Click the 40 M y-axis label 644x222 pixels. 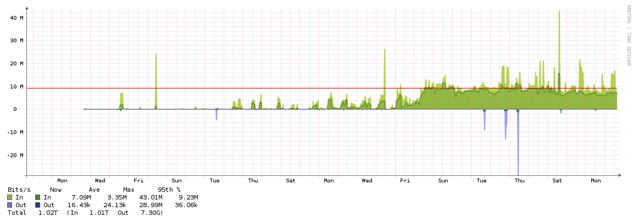[16, 18]
